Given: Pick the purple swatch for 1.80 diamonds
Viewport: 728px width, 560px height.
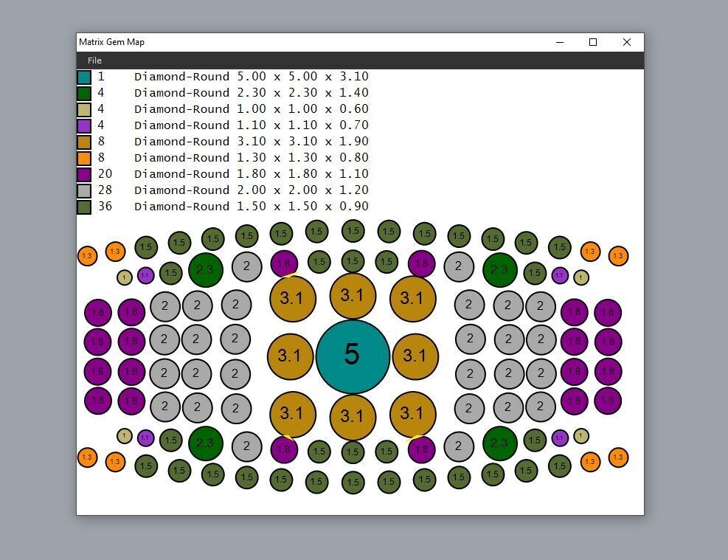Looking at the screenshot, I should pos(84,175).
